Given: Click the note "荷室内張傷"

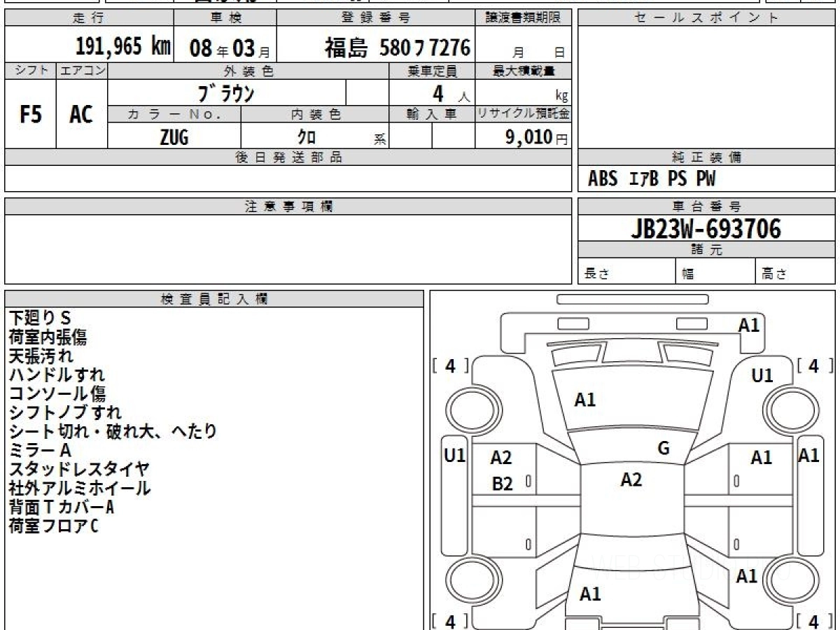Looking at the screenshot, I should [48, 337].
